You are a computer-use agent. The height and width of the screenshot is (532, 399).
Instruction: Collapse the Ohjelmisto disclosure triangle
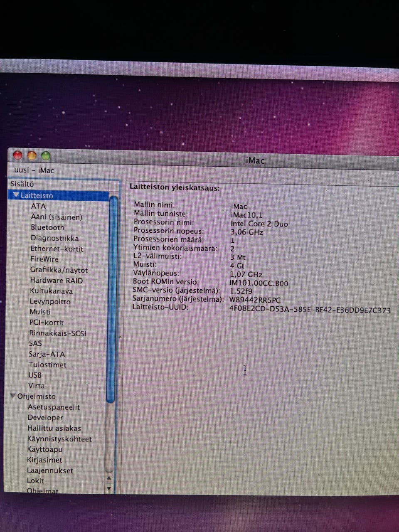pos(13,396)
